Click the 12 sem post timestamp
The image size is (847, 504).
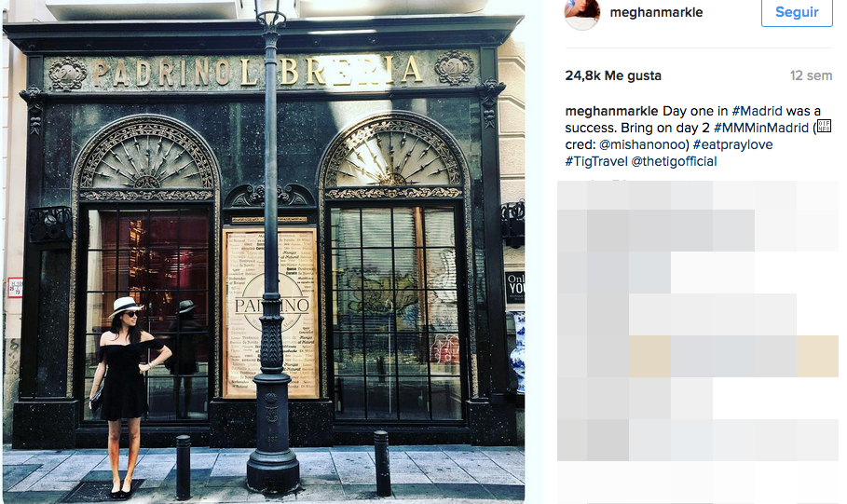(811, 75)
